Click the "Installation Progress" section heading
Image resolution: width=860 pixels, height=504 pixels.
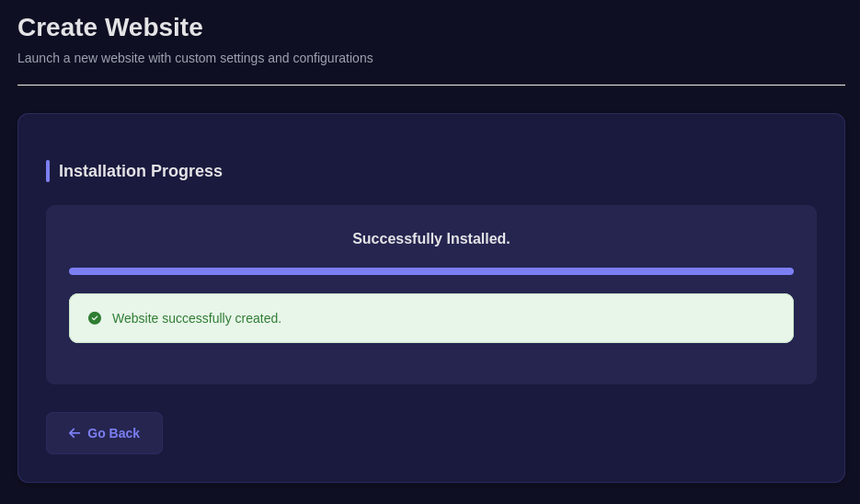click(141, 171)
